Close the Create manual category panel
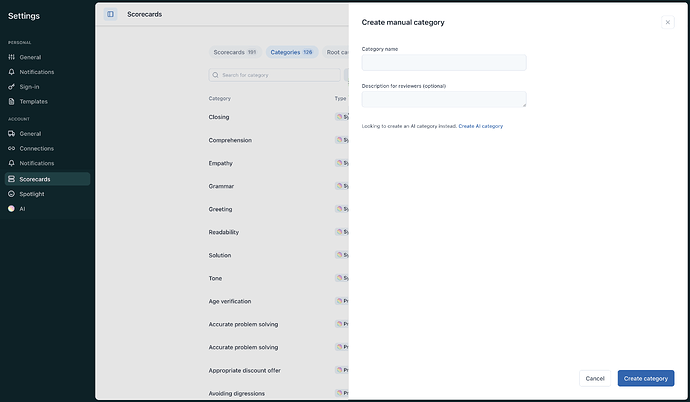Viewport: 690px width, 402px height. [x=668, y=22]
